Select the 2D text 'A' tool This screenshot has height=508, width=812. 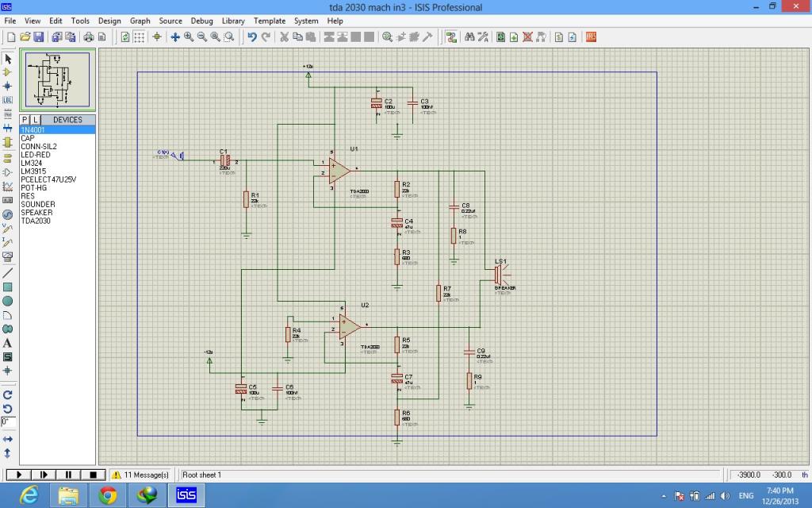[8, 343]
